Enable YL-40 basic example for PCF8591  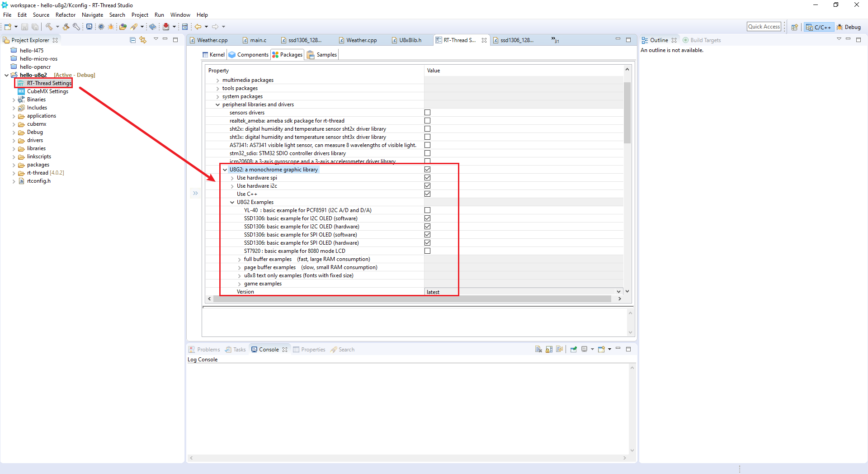point(427,210)
